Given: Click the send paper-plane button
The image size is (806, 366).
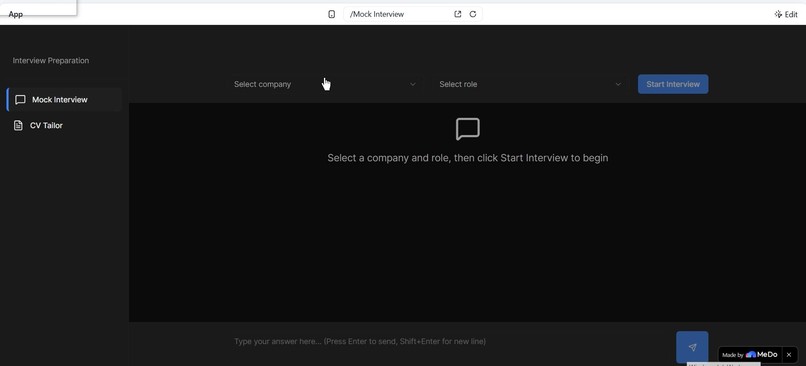Looking at the screenshot, I should coord(692,347).
